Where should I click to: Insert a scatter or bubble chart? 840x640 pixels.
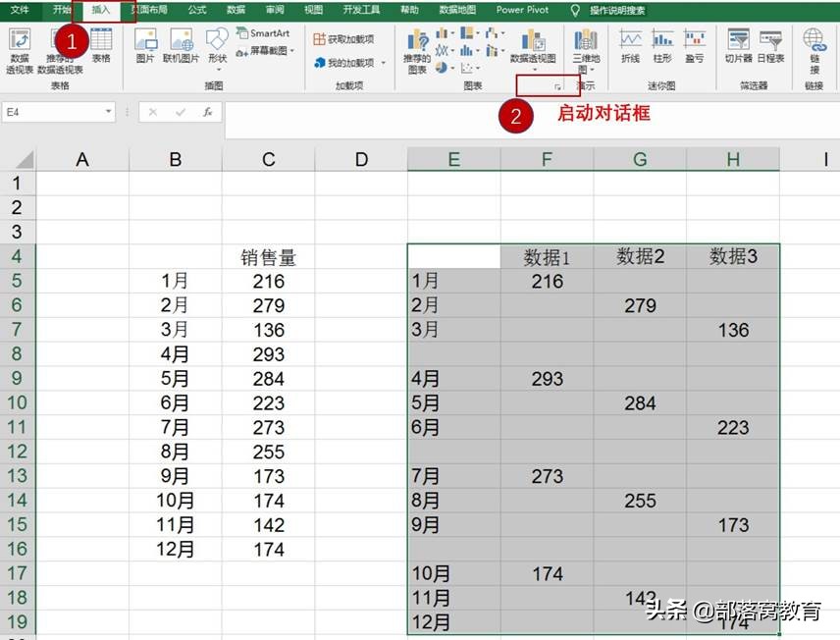click(469, 68)
